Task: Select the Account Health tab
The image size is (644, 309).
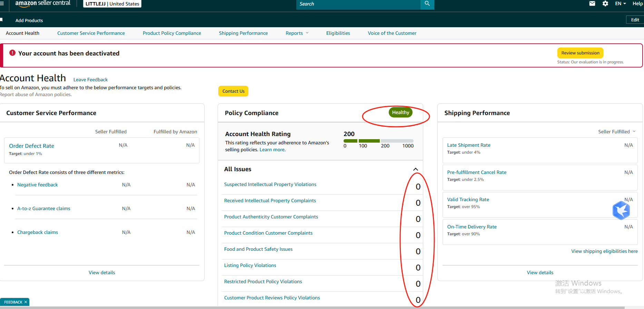Action: [x=22, y=33]
